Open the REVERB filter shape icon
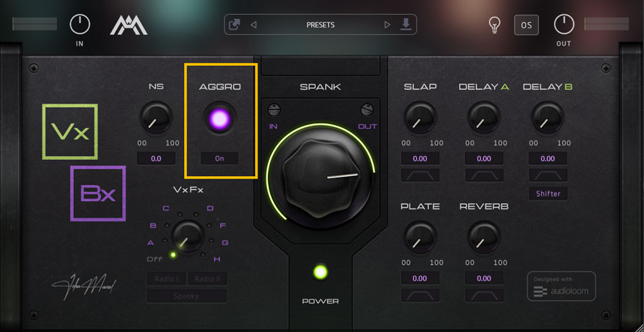The width and height of the screenshot is (644, 332). coord(484,295)
